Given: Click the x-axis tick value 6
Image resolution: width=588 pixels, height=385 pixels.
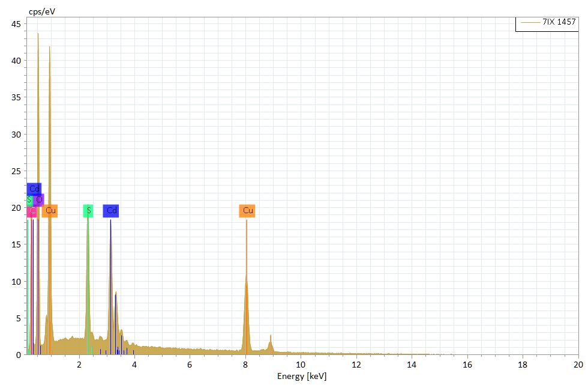Looking at the screenshot, I should 190,365.
